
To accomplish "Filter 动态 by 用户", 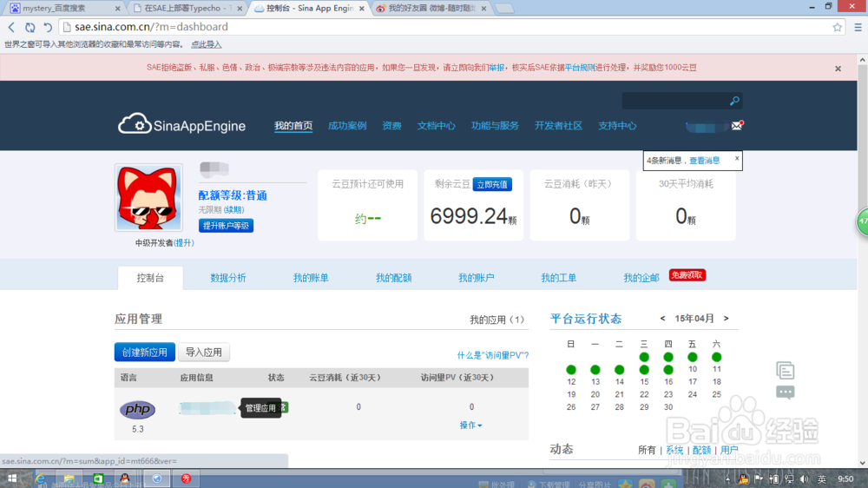I will pyautogui.click(x=729, y=451).
